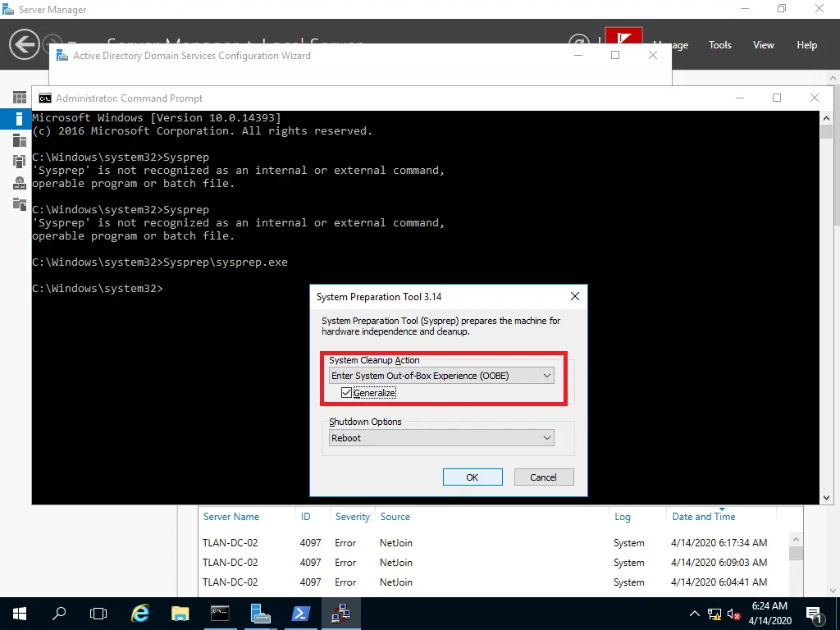Viewport: 840px width, 630px height.
Task: Open File Explorer from the taskbar
Action: point(180,614)
